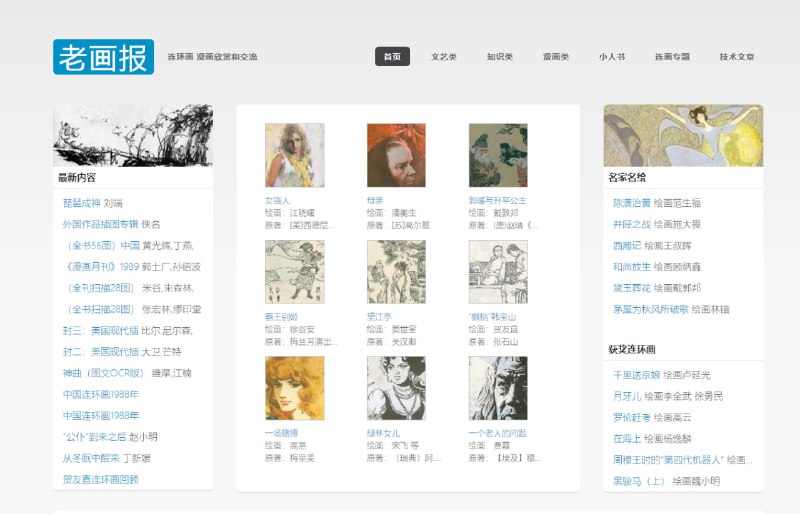Open the 和尚放生 link
Viewport: 800px width, 514px height.
(x=632, y=267)
